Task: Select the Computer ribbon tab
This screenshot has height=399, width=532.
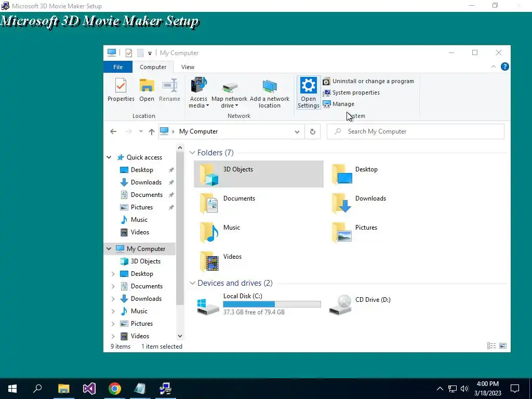Action: tap(153, 67)
